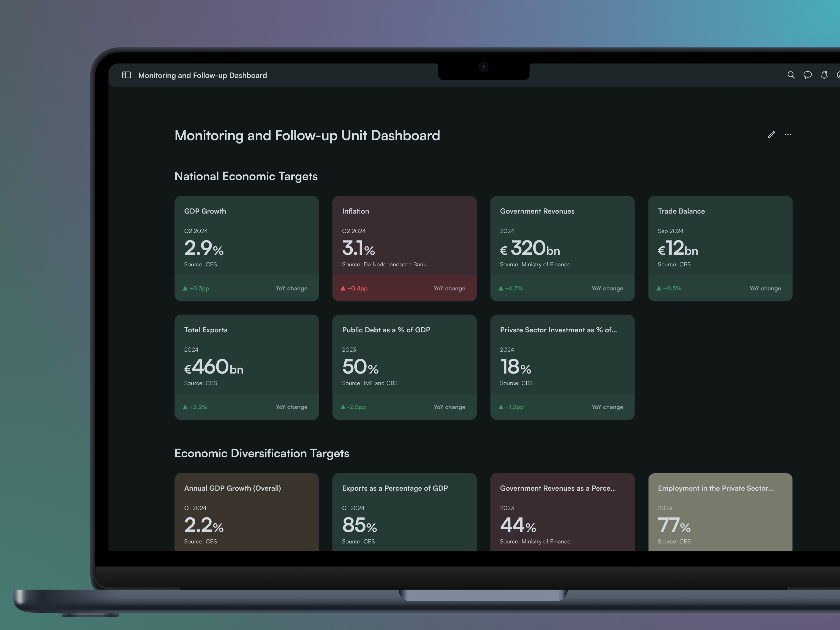Toggle the sidebar panel icon
Image resolution: width=840 pixels, height=630 pixels.
click(x=126, y=75)
